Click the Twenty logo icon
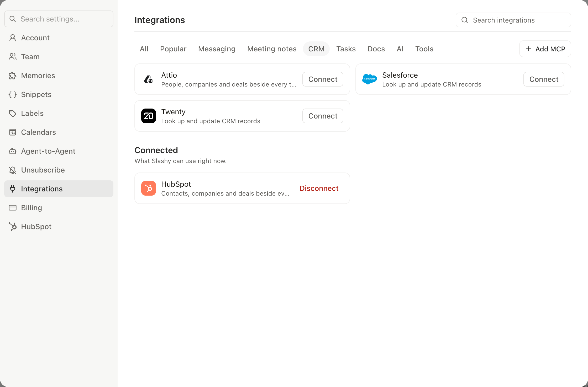 [x=149, y=116]
